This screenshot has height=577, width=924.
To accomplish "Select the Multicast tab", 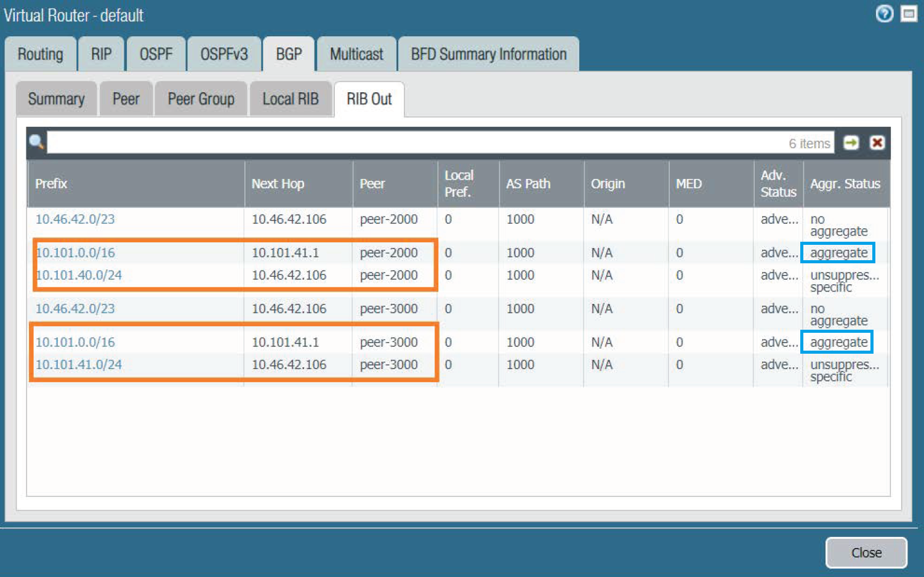I will pos(356,54).
